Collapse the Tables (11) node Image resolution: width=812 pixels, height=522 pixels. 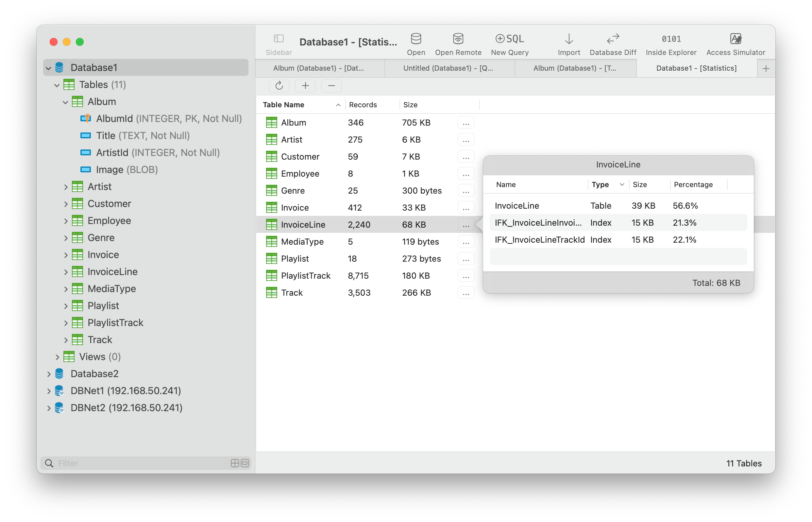pyautogui.click(x=57, y=85)
